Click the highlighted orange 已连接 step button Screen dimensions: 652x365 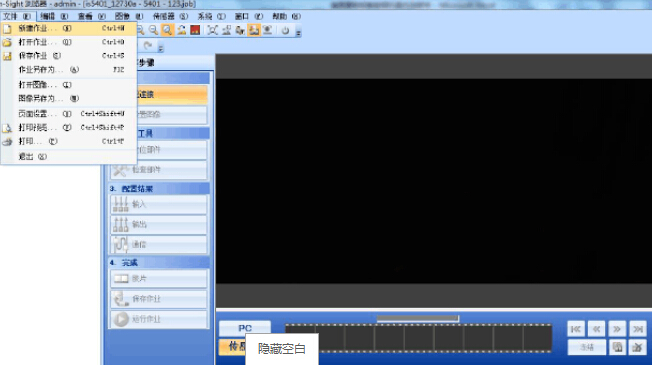[172, 94]
